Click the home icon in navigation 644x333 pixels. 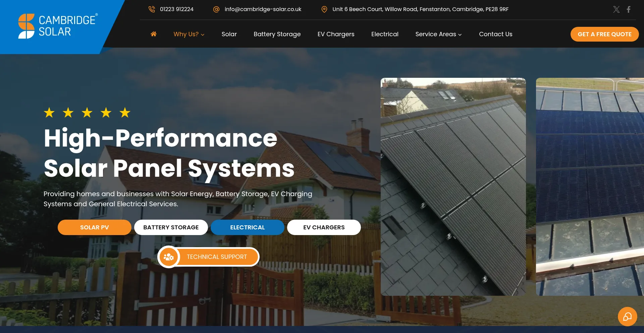pos(154,34)
